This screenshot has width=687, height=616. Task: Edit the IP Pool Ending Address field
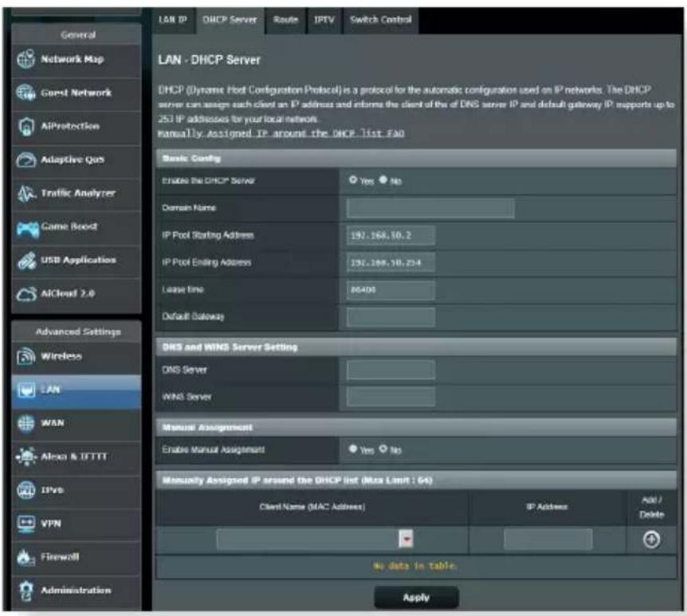coord(391,263)
